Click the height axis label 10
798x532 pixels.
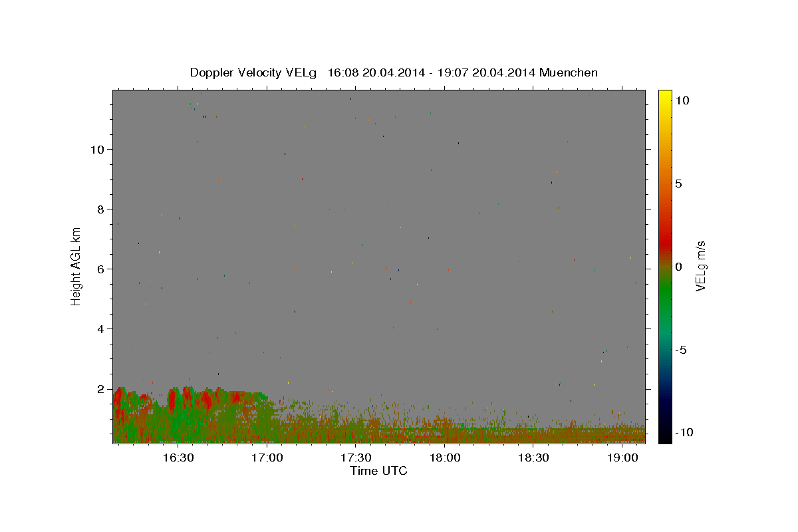tap(98, 150)
